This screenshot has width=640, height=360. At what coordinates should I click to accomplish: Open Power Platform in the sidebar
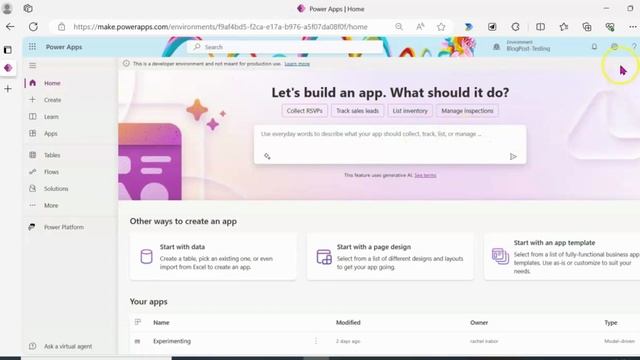coord(64,227)
